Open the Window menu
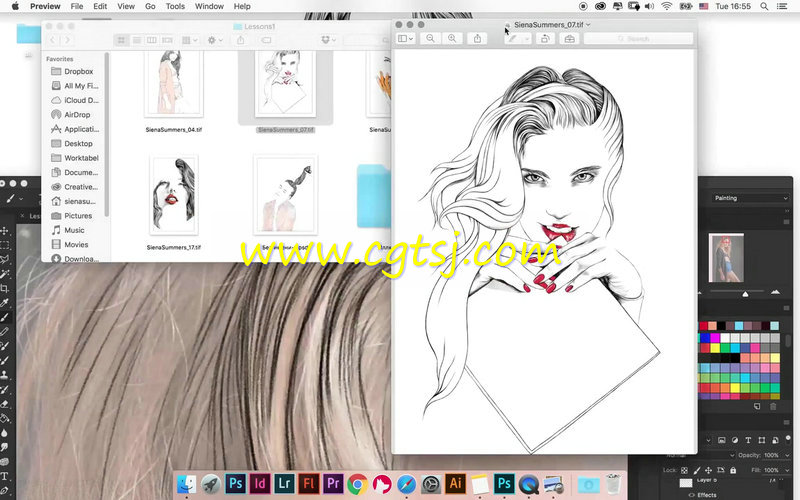 [x=209, y=6]
